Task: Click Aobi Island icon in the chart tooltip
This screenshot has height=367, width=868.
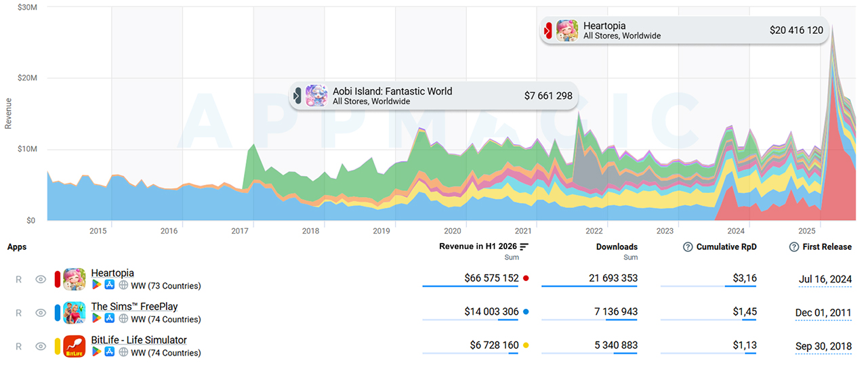Action: [316, 95]
